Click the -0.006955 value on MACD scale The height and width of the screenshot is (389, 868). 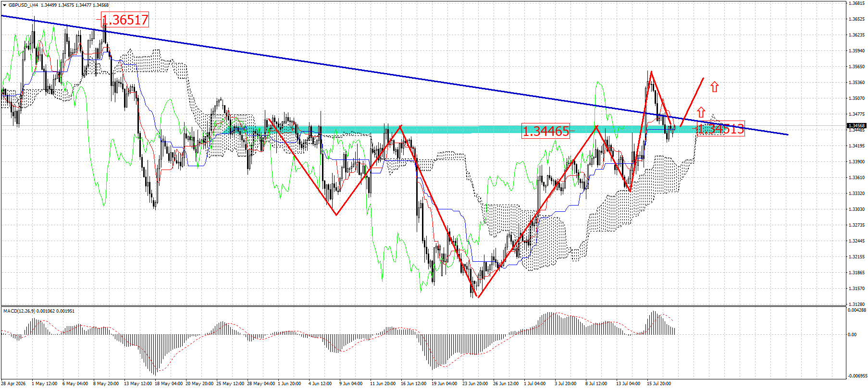(857, 376)
